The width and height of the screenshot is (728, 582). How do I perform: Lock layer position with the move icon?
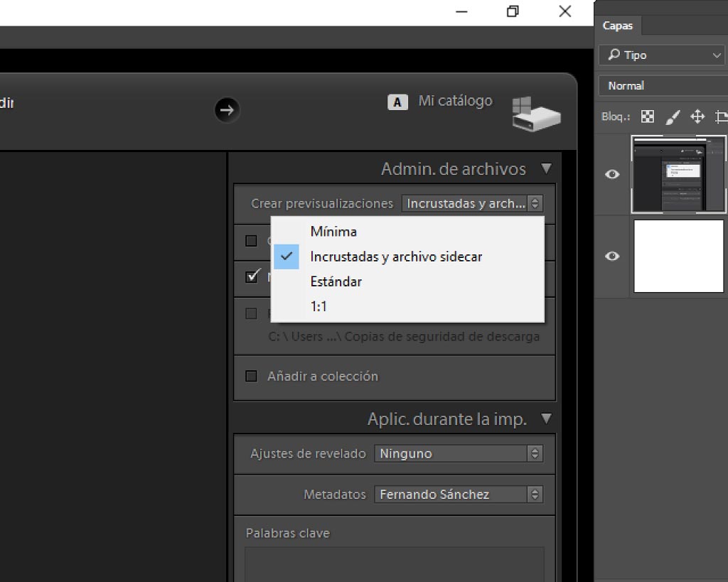tap(697, 116)
